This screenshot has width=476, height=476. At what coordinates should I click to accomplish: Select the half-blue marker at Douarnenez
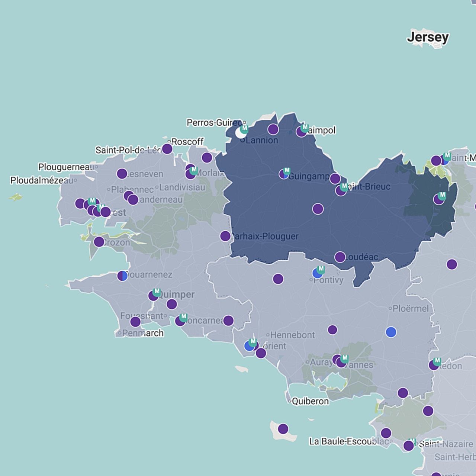pos(122,276)
